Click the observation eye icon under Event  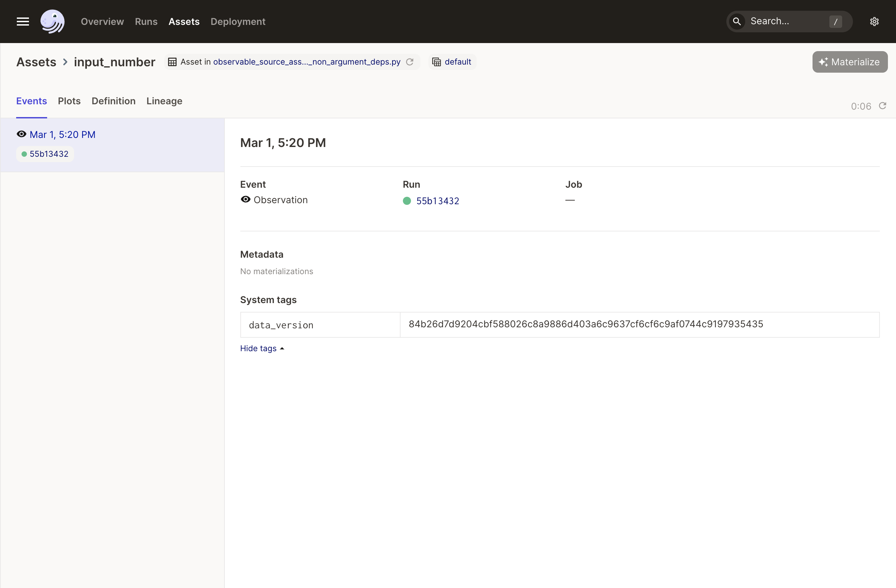[x=245, y=200]
